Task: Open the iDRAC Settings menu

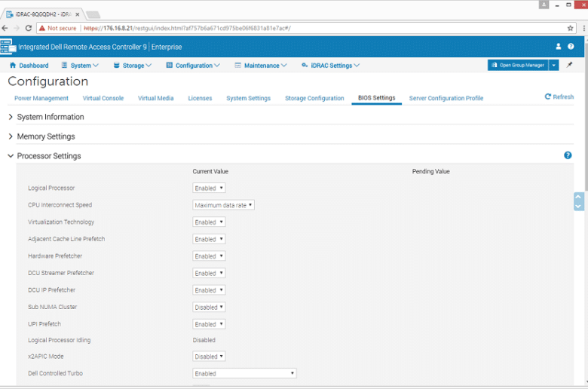Action: click(330, 66)
